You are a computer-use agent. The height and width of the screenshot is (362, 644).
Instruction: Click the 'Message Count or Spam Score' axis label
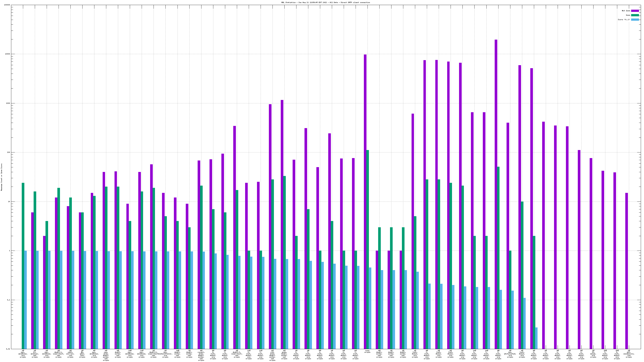1,177
